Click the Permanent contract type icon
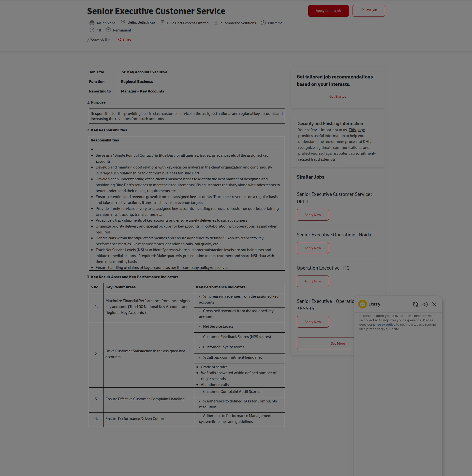 (x=108, y=30)
